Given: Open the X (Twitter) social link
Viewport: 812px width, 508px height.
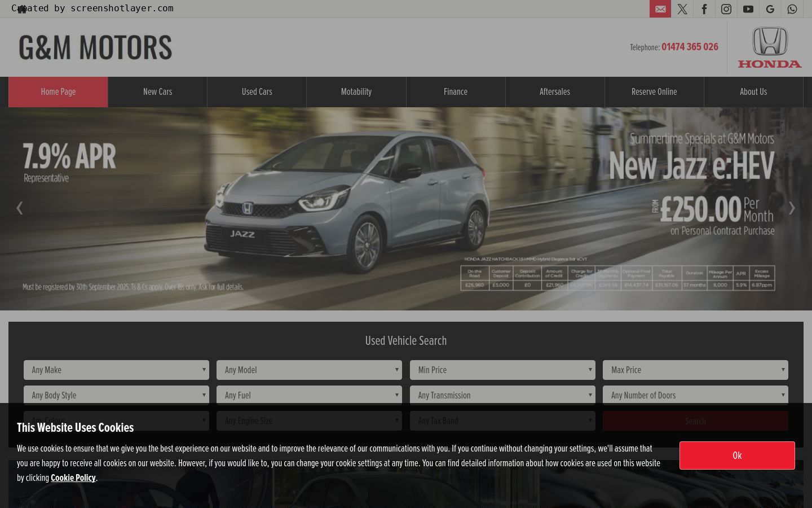Looking at the screenshot, I should click(682, 9).
